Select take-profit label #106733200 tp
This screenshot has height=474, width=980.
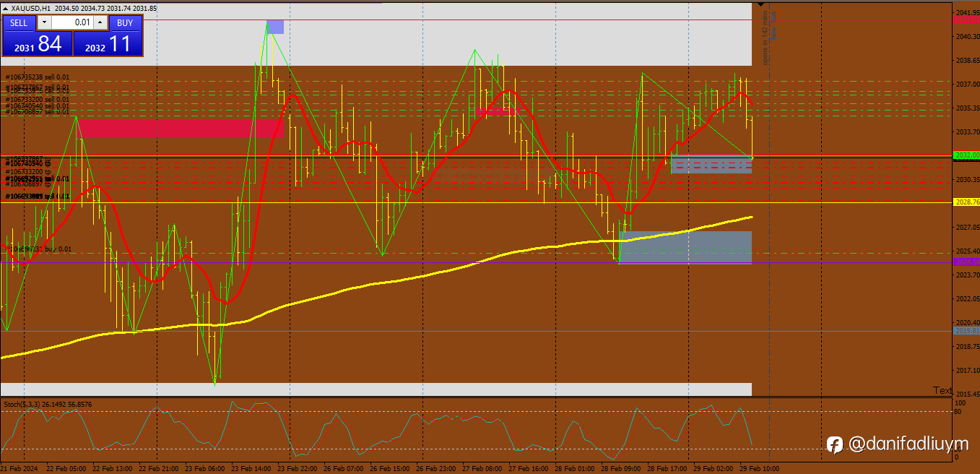click(28, 173)
